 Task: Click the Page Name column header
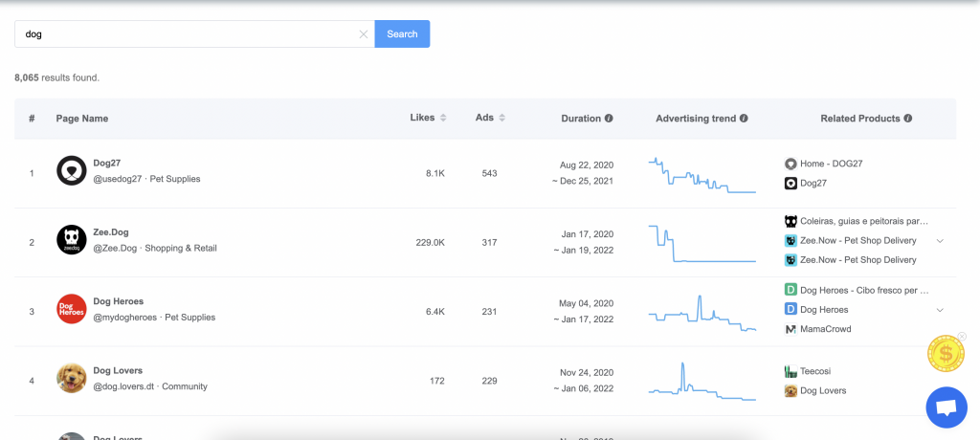(x=82, y=118)
